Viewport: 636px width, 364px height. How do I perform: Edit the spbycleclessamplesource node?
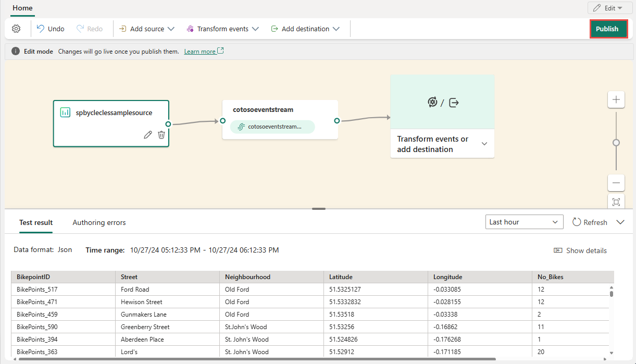[148, 135]
